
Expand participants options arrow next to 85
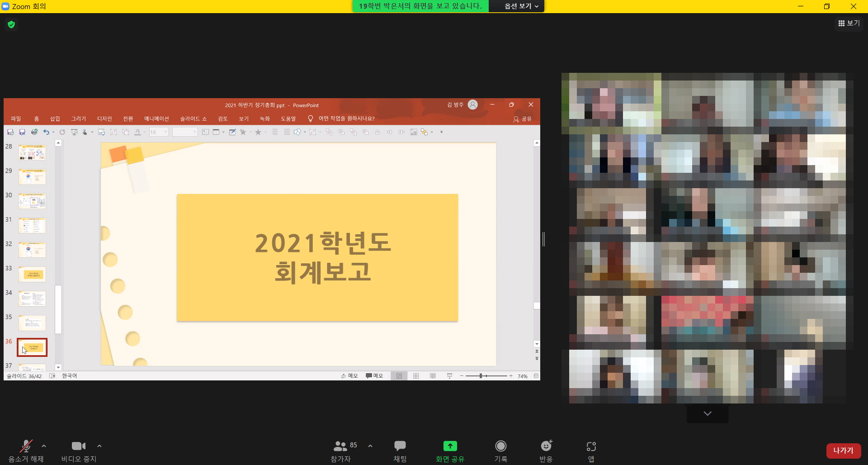click(370, 446)
